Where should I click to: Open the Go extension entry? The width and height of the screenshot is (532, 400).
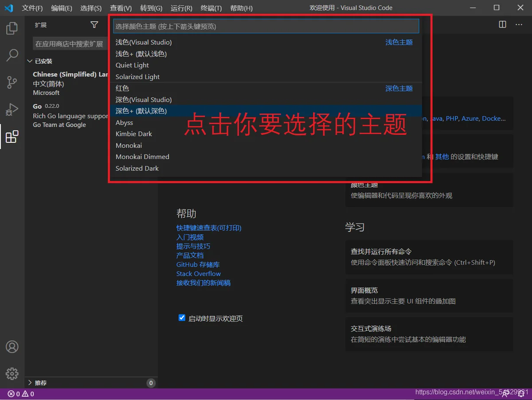coord(71,115)
